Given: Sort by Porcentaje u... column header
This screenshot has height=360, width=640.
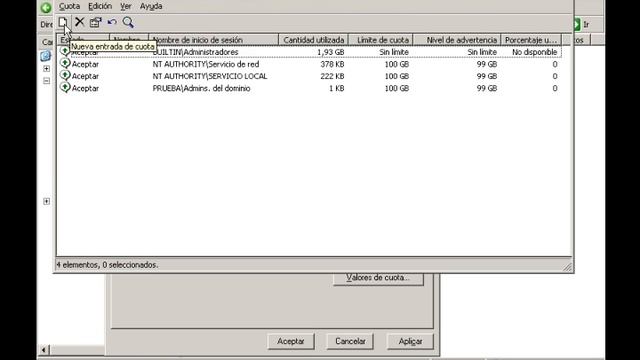Looking at the screenshot, I should point(531,40).
